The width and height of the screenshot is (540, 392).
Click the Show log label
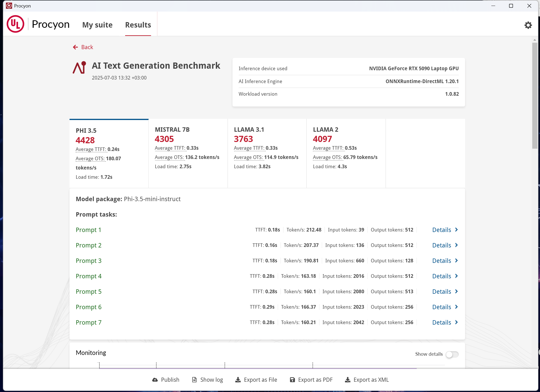[x=212, y=380]
